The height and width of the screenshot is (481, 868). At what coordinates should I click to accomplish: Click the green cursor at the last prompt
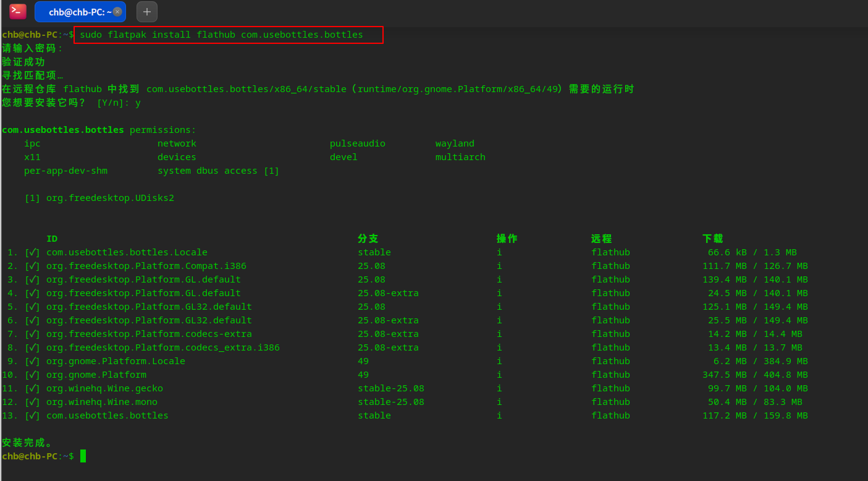pyautogui.click(x=83, y=456)
